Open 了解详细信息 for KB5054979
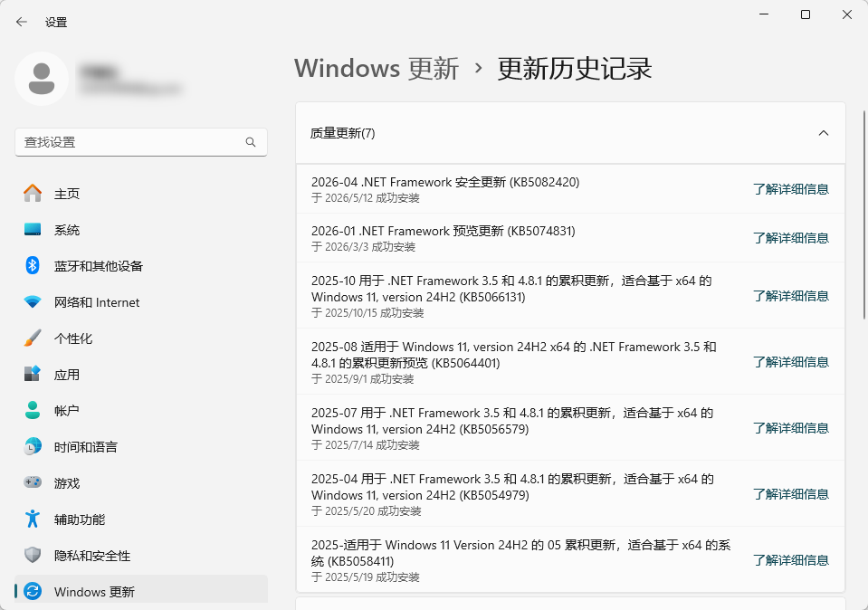This screenshot has height=610, width=868. [x=790, y=494]
